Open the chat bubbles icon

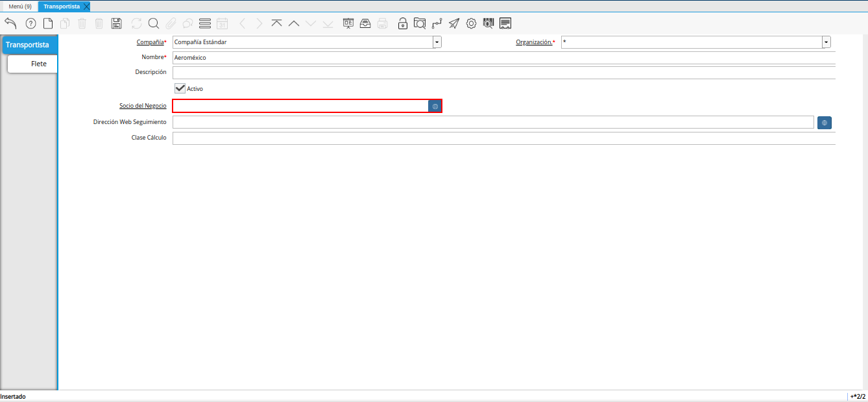point(187,23)
